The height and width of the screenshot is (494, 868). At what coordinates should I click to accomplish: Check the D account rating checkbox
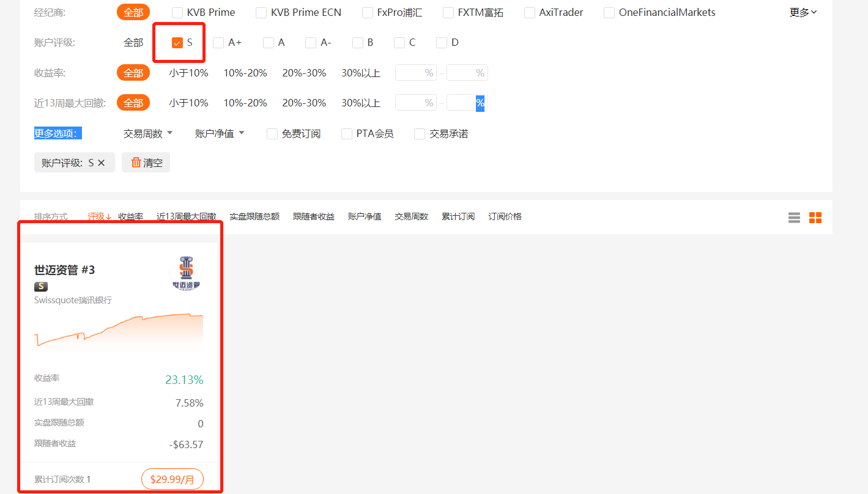point(442,43)
